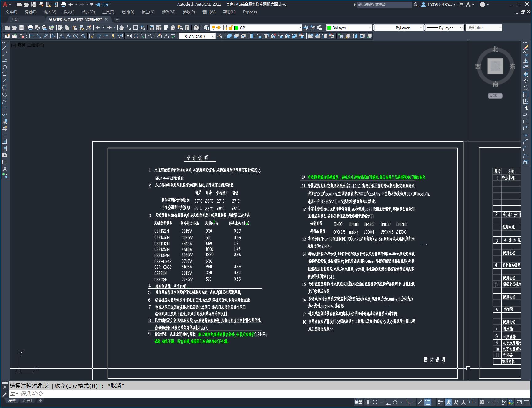The width and height of the screenshot is (532, 408).
Task: Click the 上 top face of ViewCube
Action: [495, 66]
